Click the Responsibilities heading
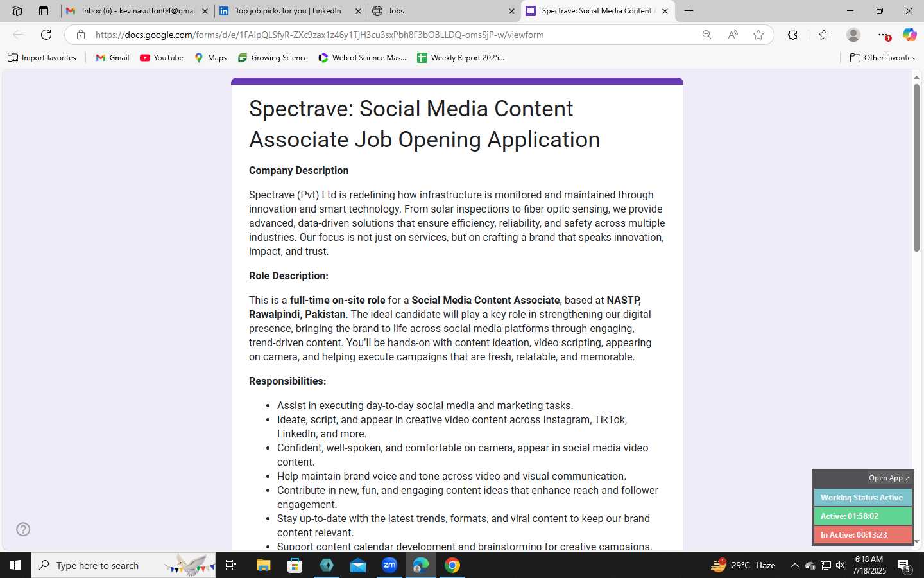This screenshot has height=578, width=924. click(287, 381)
